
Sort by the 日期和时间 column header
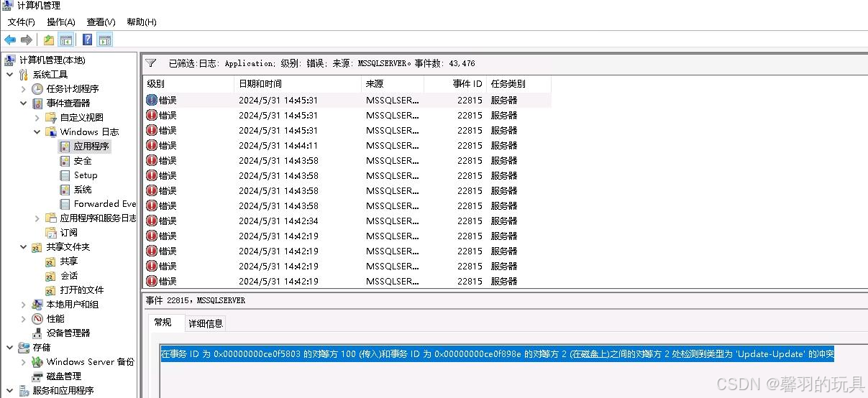click(298, 84)
